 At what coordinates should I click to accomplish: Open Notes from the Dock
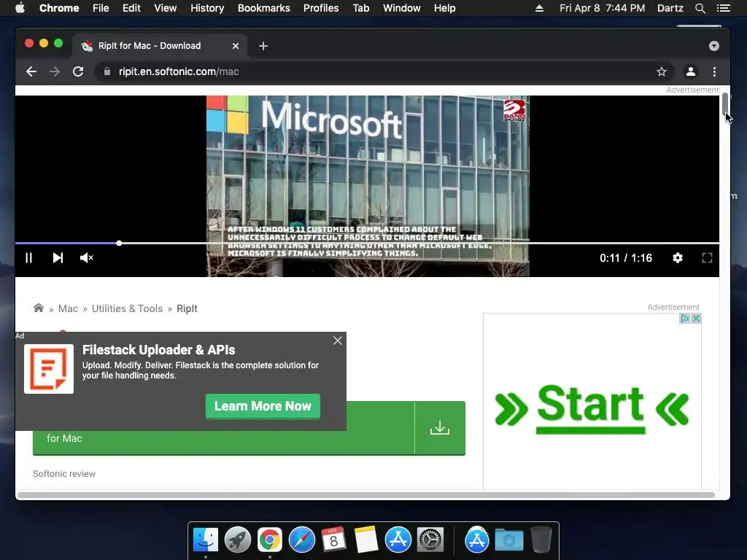tap(366, 540)
